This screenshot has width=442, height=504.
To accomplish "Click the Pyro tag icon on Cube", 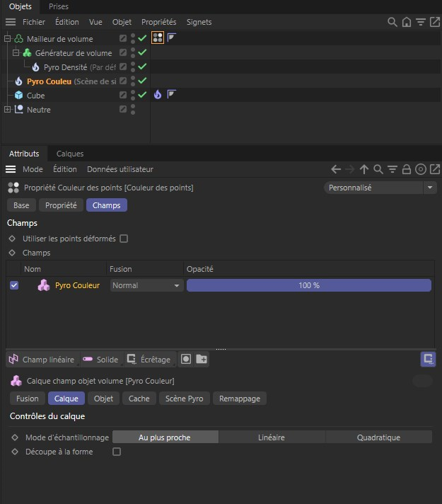I will click(158, 95).
